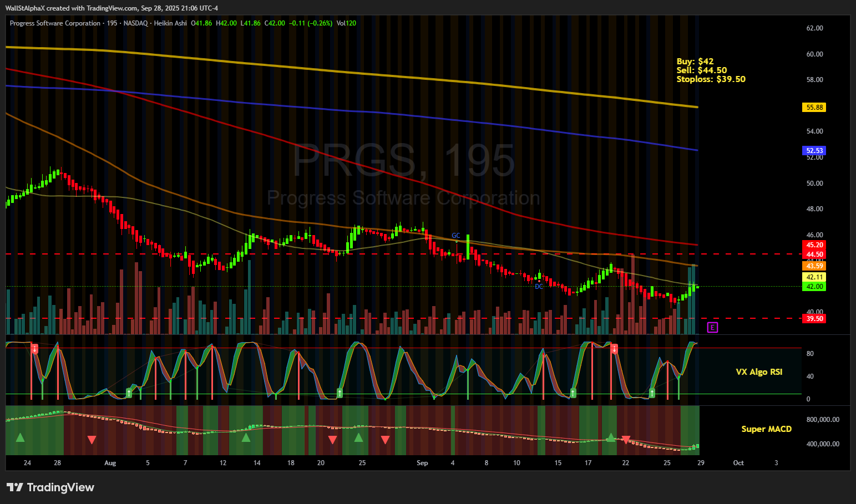Click Super MACD red triangle just before Sep label
This screenshot has height=504, width=856.
click(385, 440)
